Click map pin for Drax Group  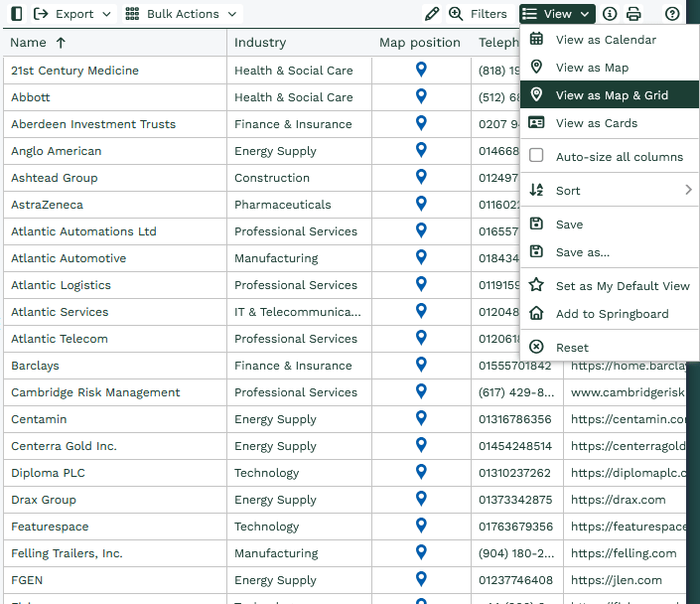tap(421, 499)
